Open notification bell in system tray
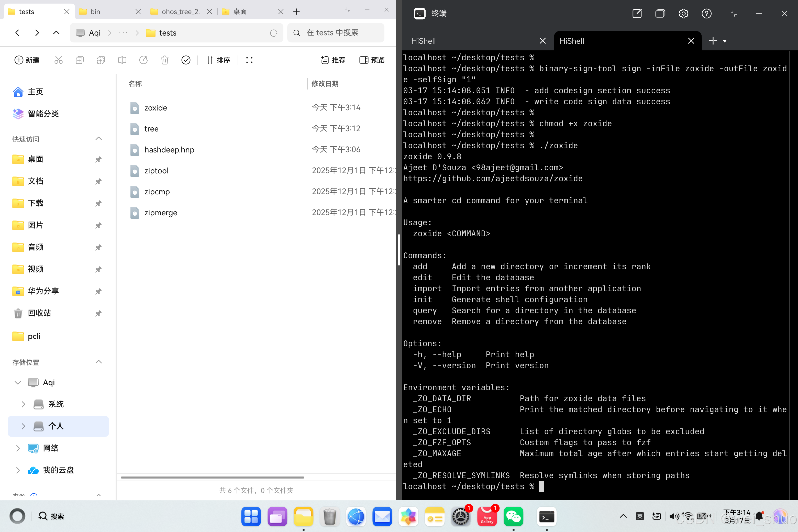This screenshot has height=532, width=798. coord(759,516)
